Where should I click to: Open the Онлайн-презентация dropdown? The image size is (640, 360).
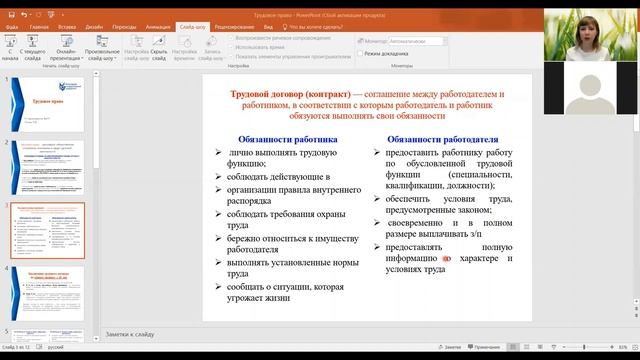66,48
